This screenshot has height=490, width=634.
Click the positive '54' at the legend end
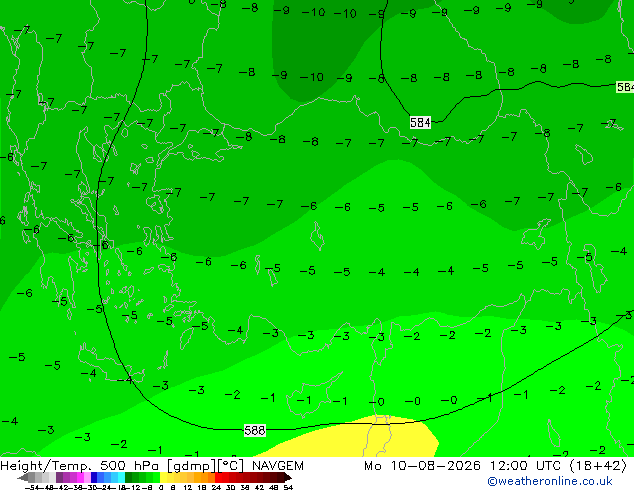coord(288,487)
